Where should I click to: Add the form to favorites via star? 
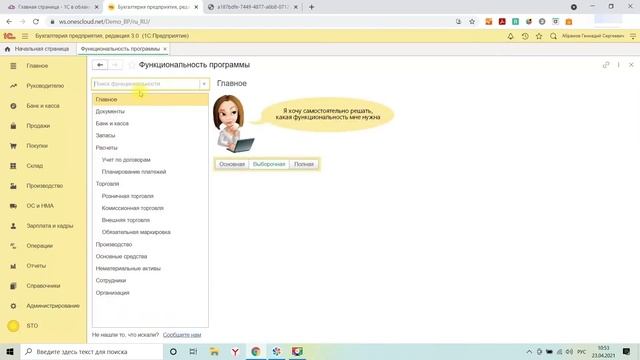pos(131,65)
